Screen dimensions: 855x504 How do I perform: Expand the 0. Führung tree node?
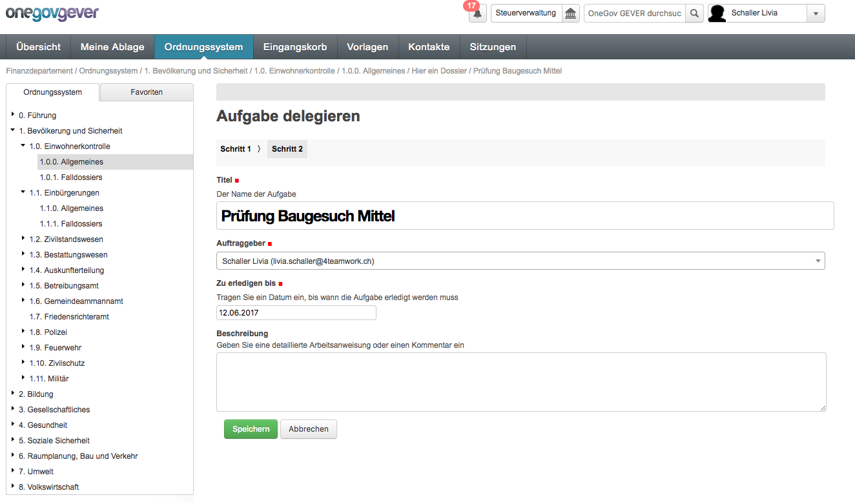tap(13, 115)
